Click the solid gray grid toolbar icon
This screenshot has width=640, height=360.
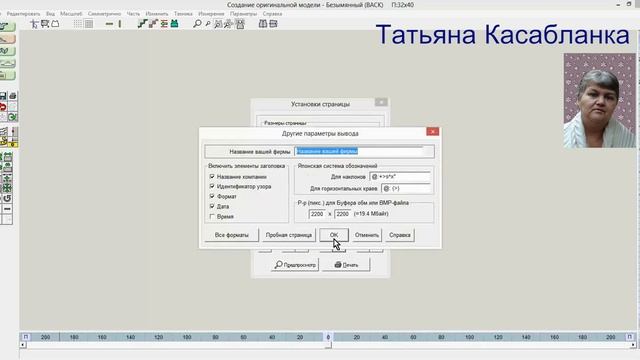point(89,24)
